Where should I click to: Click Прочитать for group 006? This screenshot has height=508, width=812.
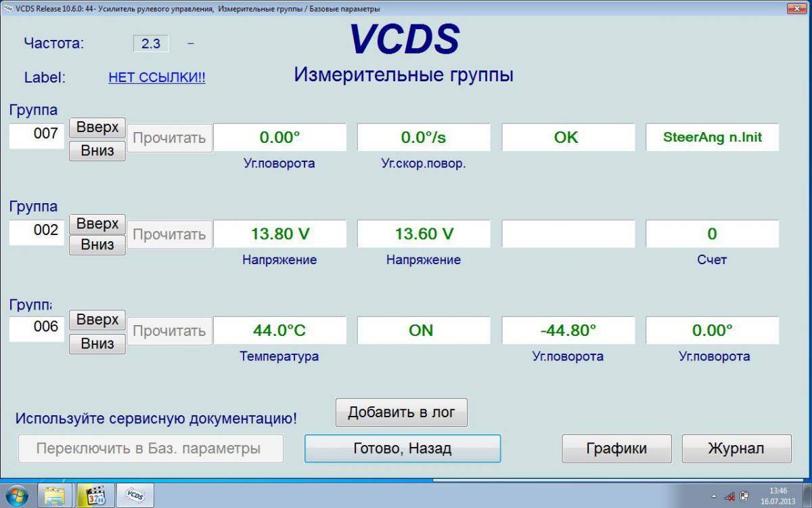click(169, 331)
